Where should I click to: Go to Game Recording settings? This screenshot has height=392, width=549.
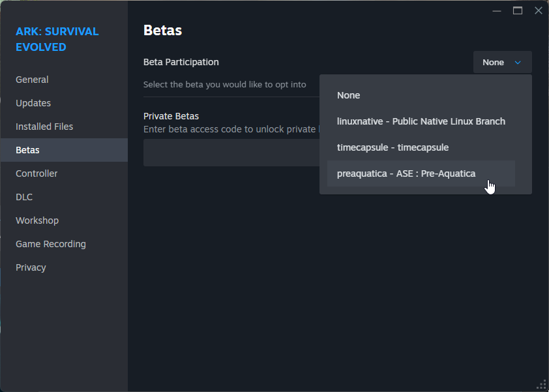pos(64,244)
